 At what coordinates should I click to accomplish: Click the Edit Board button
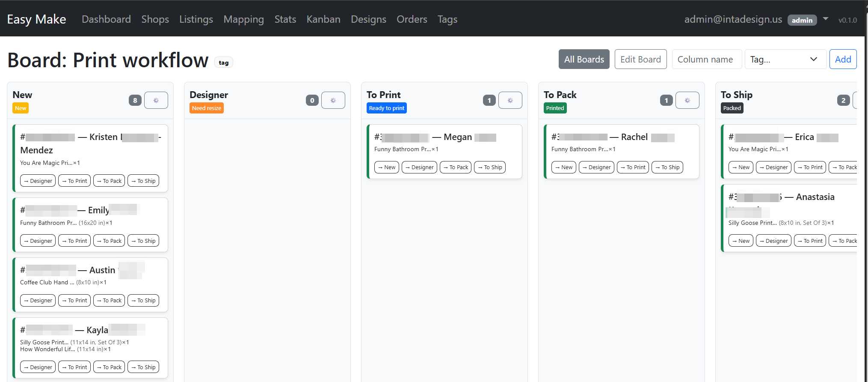[640, 60]
